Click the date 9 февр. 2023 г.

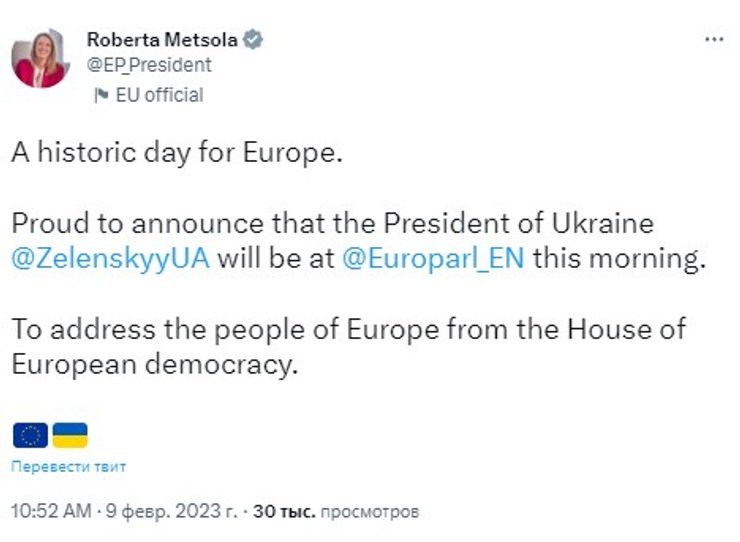coord(172,511)
